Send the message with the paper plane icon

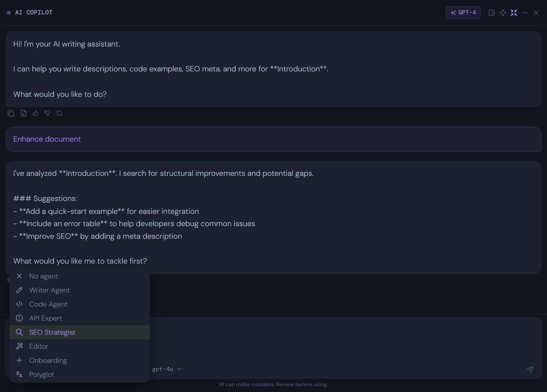pos(530,369)
